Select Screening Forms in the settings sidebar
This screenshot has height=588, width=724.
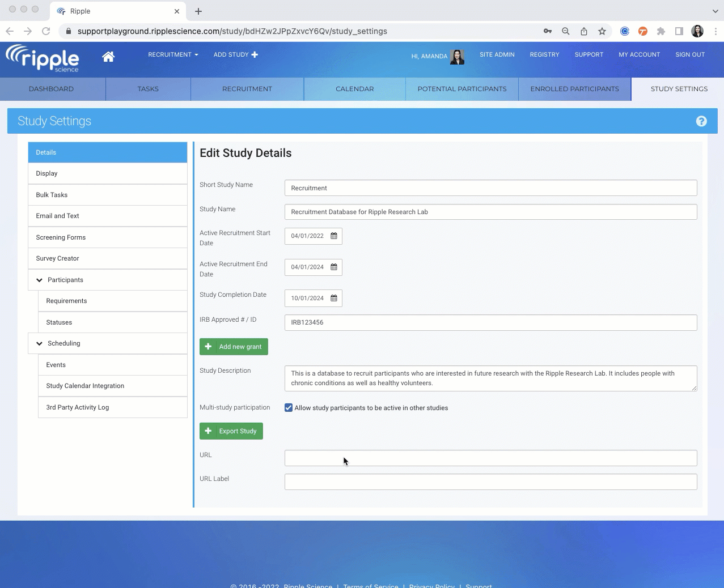click(x=61, y=237)
